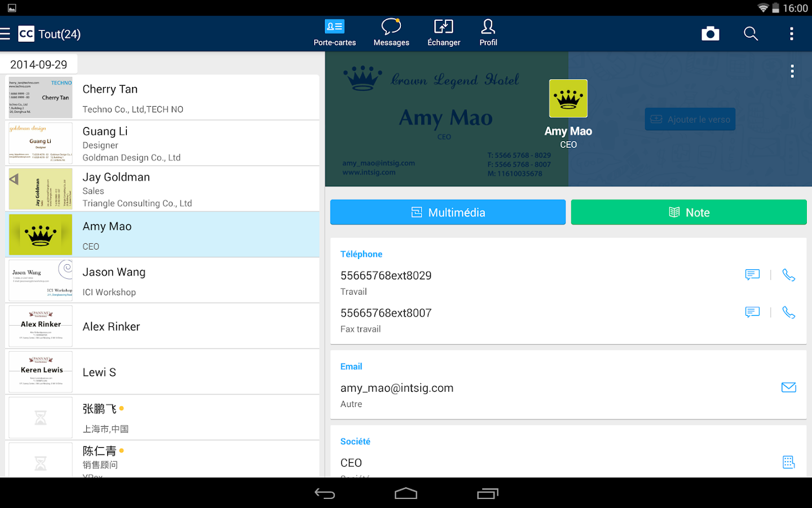Send an SMS to the Travail number
This screenshot has width=812, height=508.
pyautogui.click(x=752, y=275)
